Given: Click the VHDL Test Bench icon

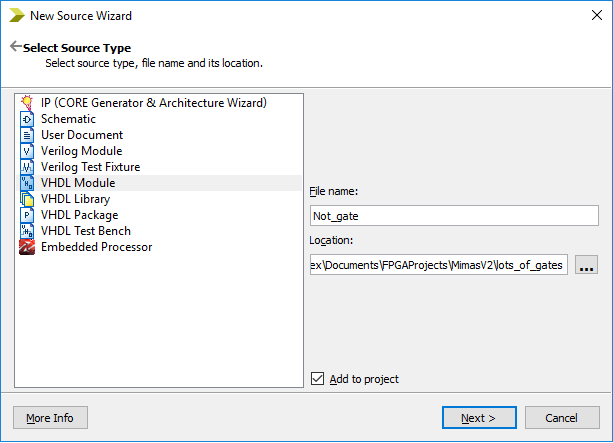Looking at the screenshot, I should pos(27,231).
